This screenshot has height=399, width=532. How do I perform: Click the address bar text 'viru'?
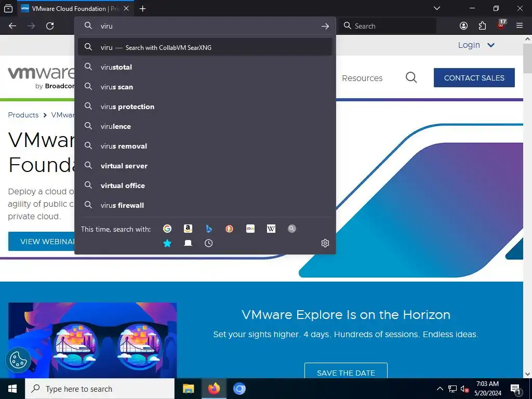pos(107,26)
